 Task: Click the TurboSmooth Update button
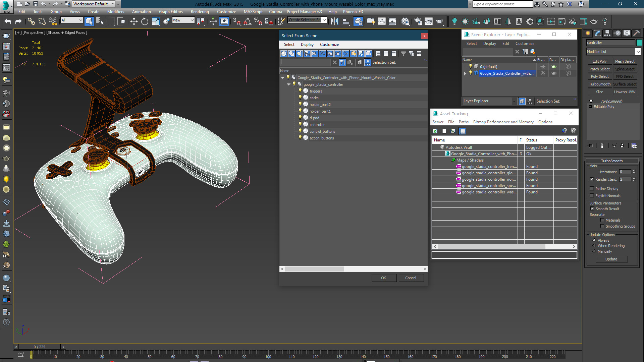point(611,259)
